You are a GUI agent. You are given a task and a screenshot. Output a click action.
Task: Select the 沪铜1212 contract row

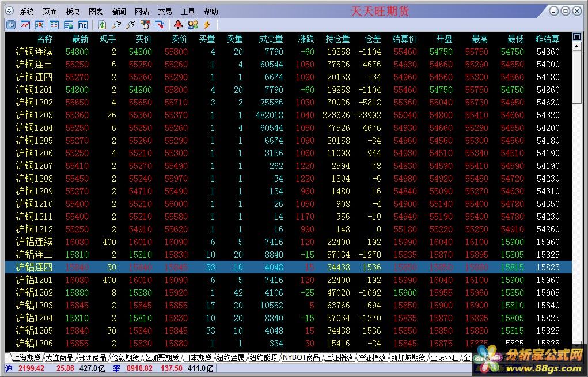pyautogui.click(x=289, y=229)
